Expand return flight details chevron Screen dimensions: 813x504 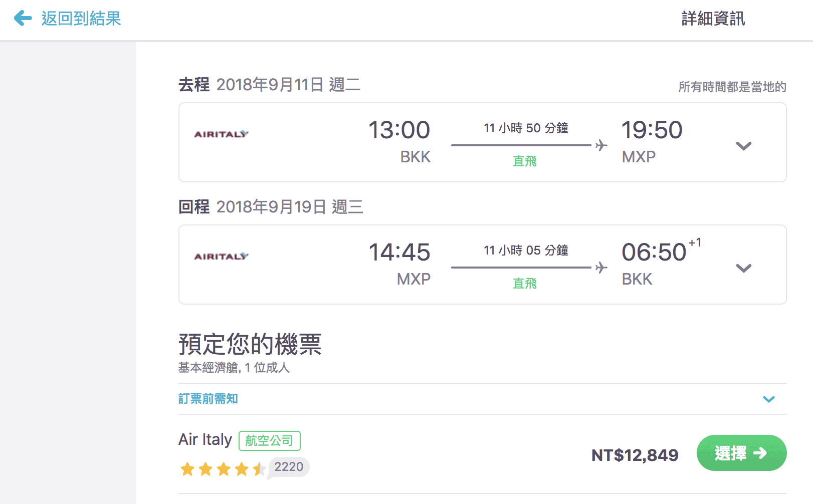pos(744,268)
